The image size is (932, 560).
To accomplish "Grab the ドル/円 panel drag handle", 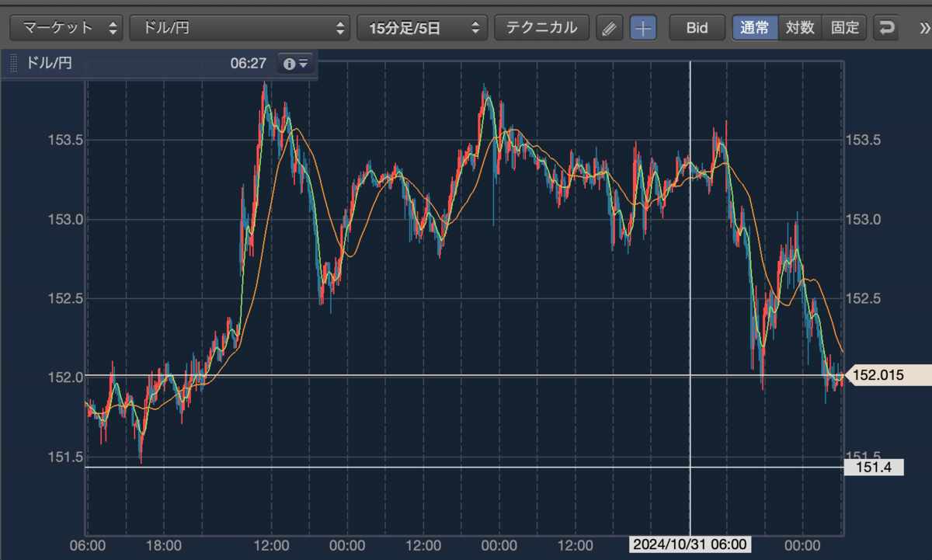I will click(12, 64).
